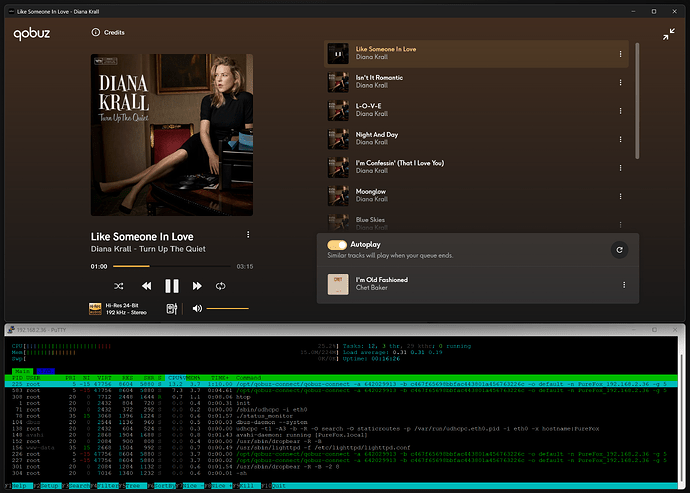690x493 pixels.
Task: Go back to the previous track
Action: (145, 286)
